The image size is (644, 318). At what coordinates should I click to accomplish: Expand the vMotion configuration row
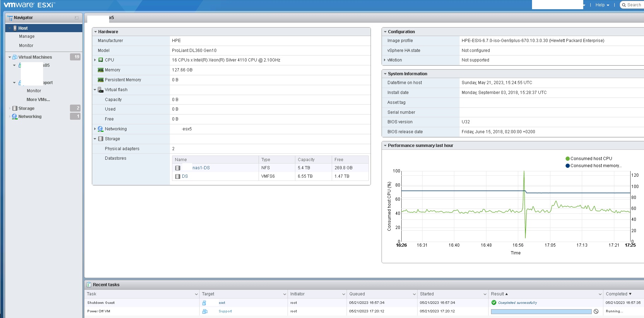pos(385,60)
